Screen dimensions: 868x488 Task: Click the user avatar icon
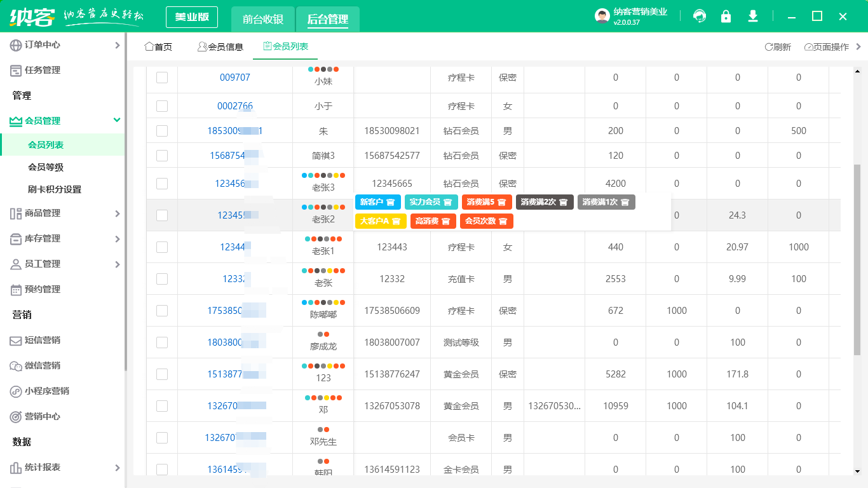click(x=602, y=17)
